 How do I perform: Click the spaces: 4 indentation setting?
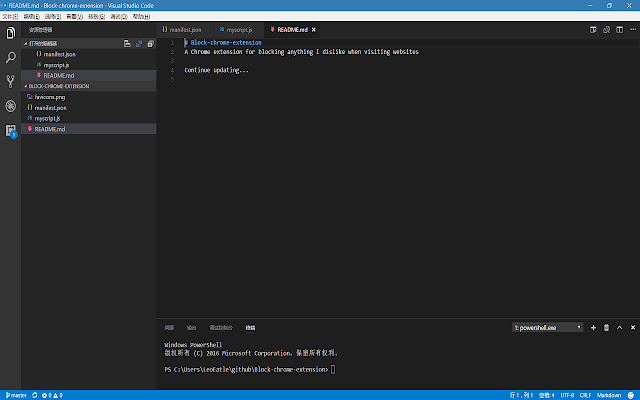547,395
